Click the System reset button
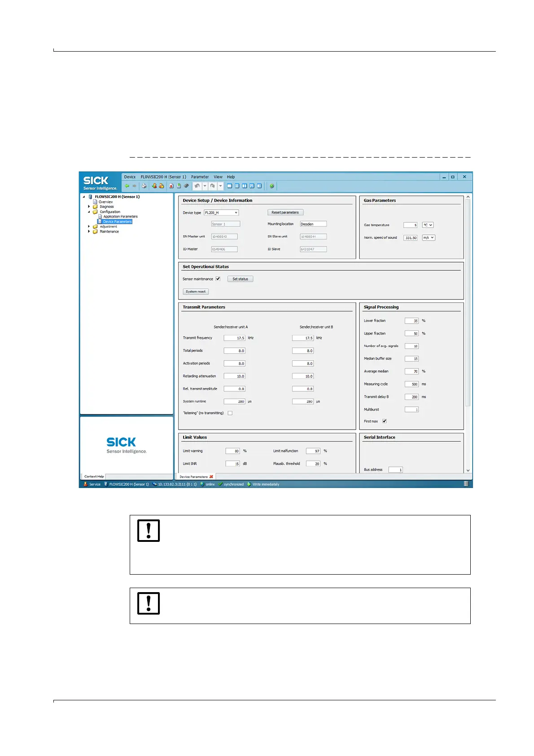This screenshot has height=756, width=534. [196, 291]
